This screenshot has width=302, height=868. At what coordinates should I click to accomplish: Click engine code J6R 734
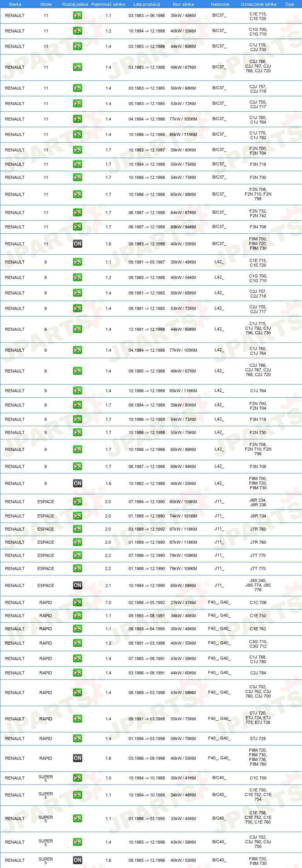click(258, 516)
